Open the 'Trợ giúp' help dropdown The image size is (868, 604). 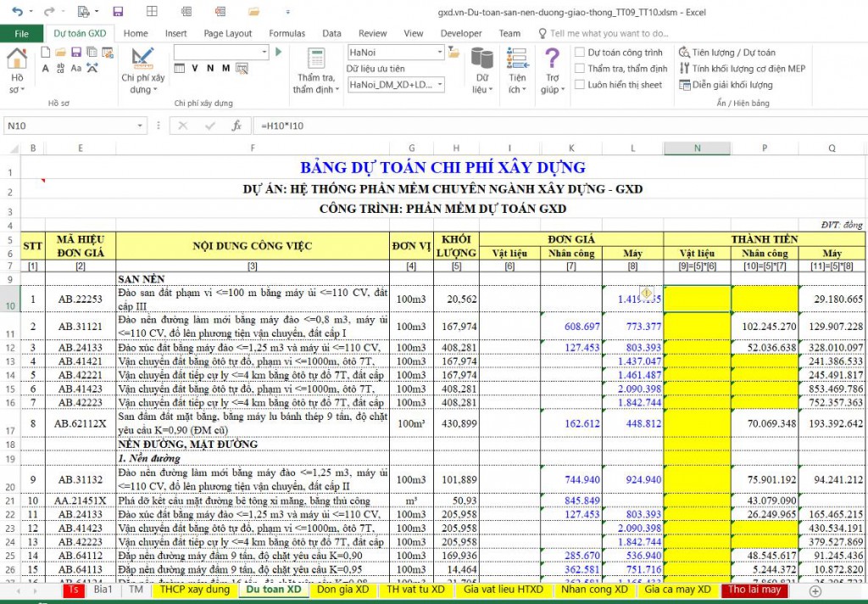pos(553,70)
